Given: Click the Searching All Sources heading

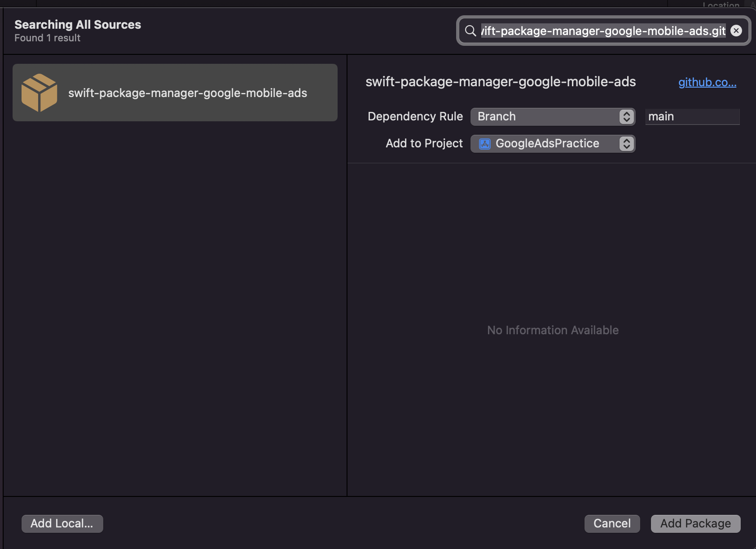Looking at the screenshot, I should click(78, 25).
